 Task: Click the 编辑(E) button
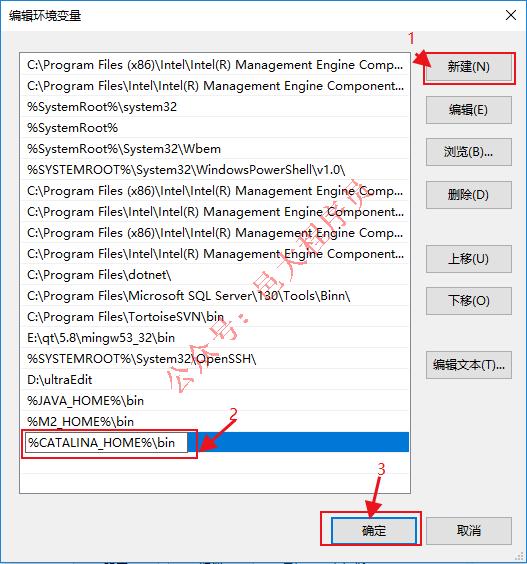point(469,110)
